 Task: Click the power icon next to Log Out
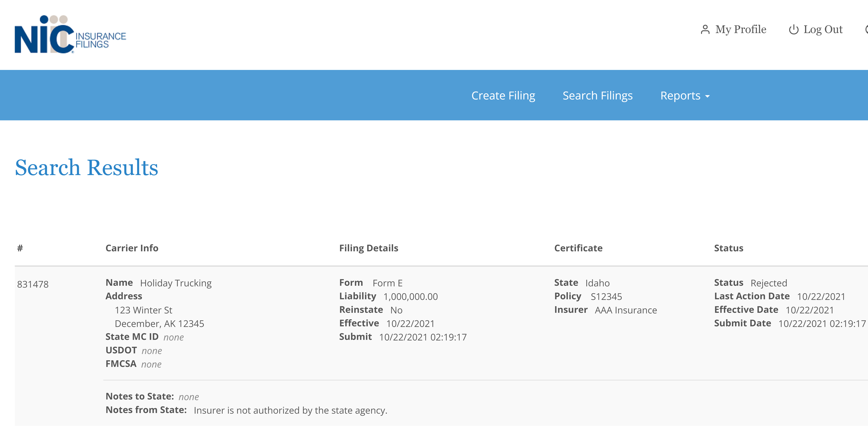pos(794,29)
